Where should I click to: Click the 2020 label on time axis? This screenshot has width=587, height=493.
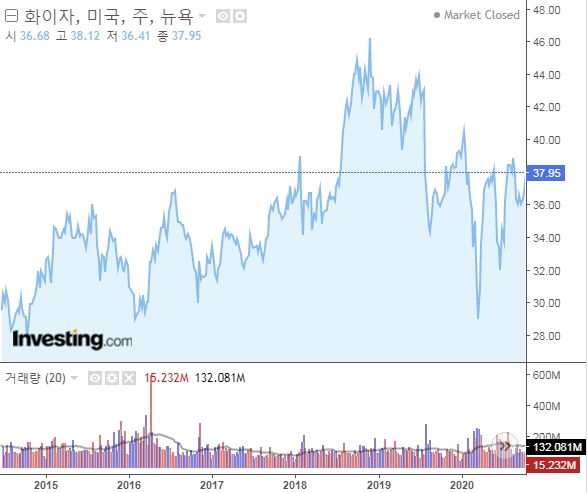click(x=462, y=485)
